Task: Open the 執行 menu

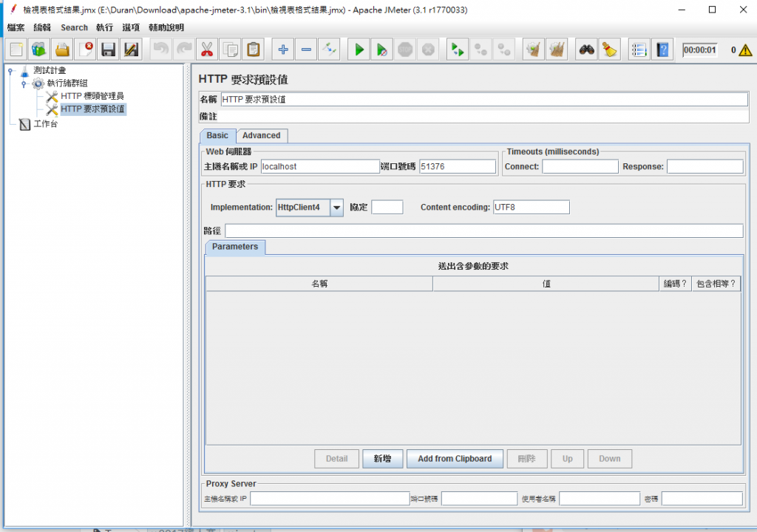Action: click(x=104, y=27)
